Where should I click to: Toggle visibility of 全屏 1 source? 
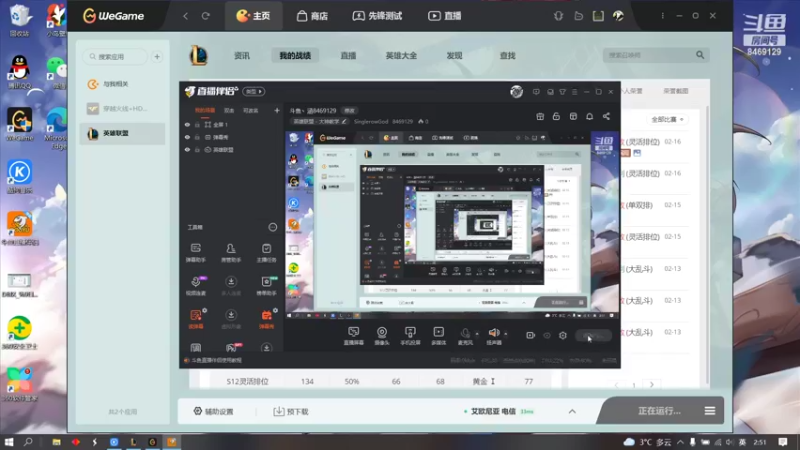pos(187,124)
